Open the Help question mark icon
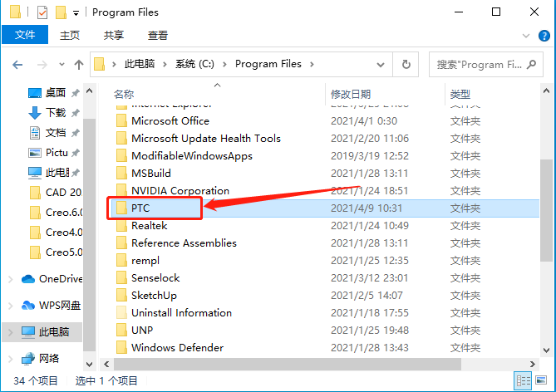Viewport: 556px width, 392px height. [x=544, y=36]
